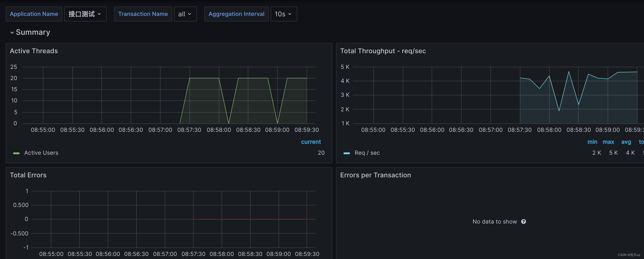The height and width of the screenshot is (259, 644).
Task: Click the Transaction Name label
Action: 143,14
